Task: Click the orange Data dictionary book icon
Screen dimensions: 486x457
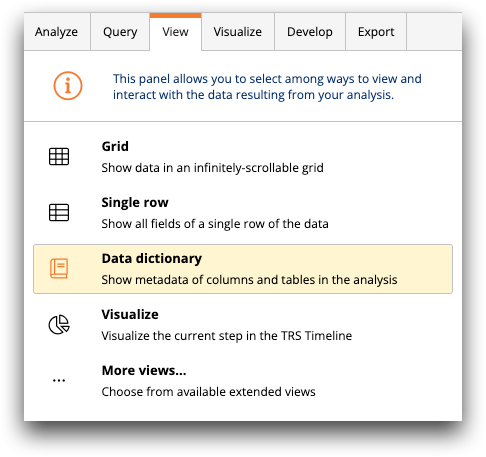Action: [59, 268]
